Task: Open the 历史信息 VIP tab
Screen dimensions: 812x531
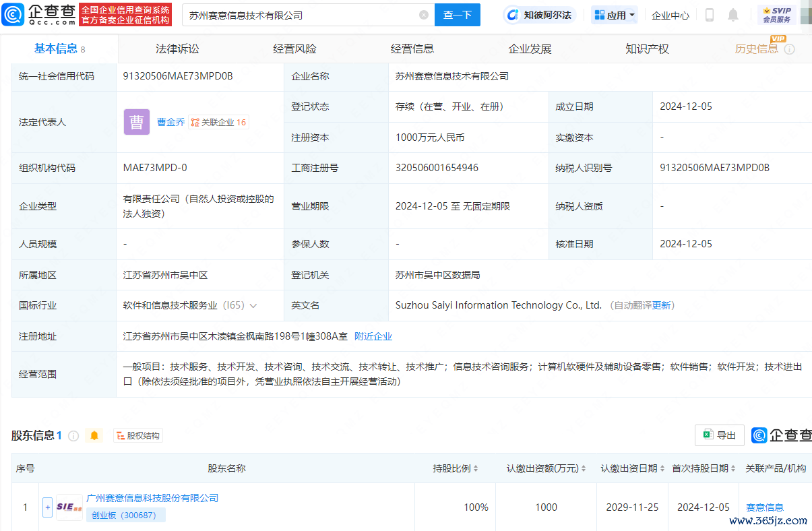Action: click(757, 49)
